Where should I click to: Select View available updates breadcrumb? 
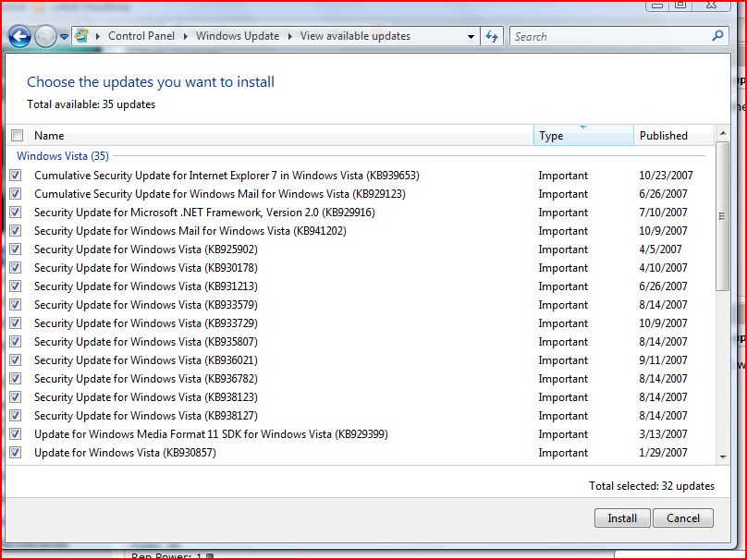355,36
